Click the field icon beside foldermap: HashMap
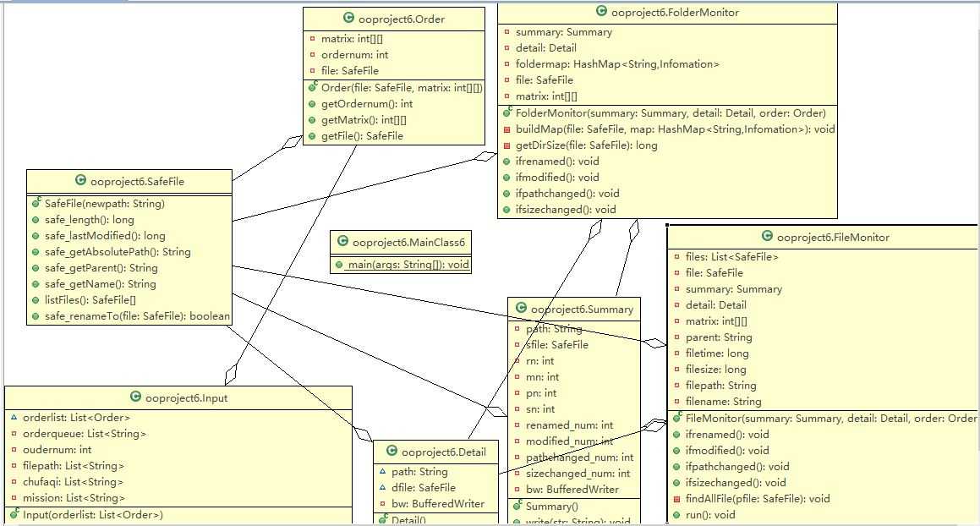 (x=506, y=63)
